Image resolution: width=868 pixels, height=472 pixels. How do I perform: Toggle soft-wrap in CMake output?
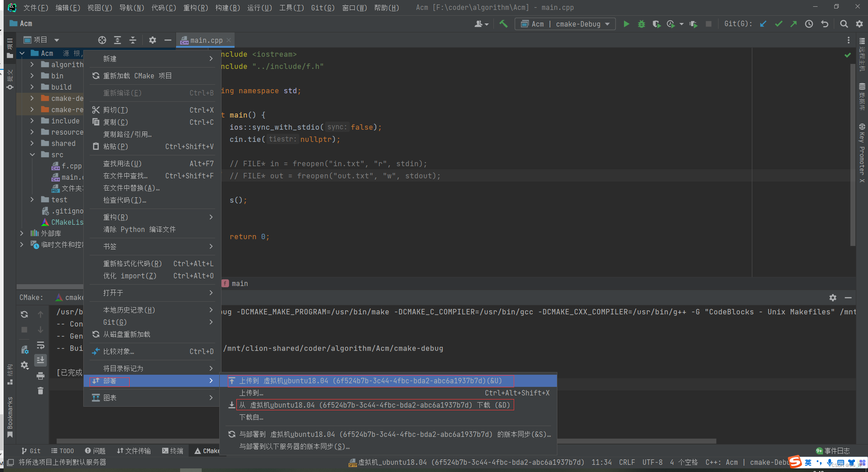(41, 345)
